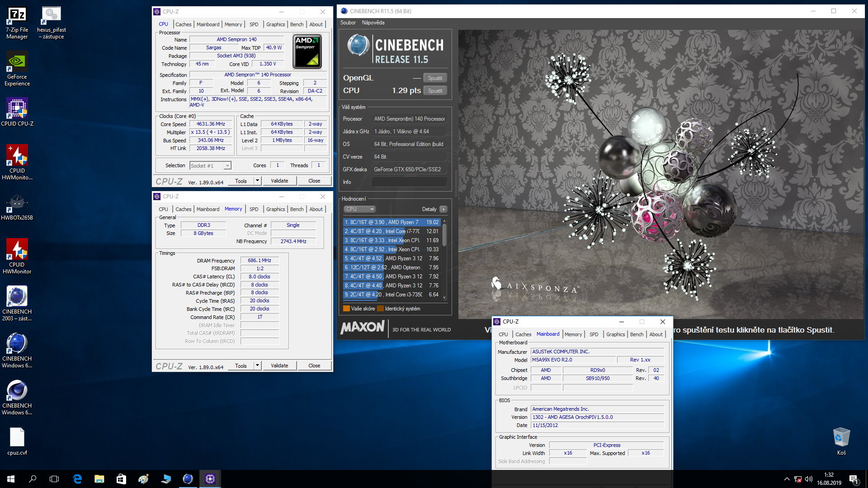Open taskbar search magnifier
Image resolution: width=868 pixels, height=488 pixels.
[x=33, y=479]
